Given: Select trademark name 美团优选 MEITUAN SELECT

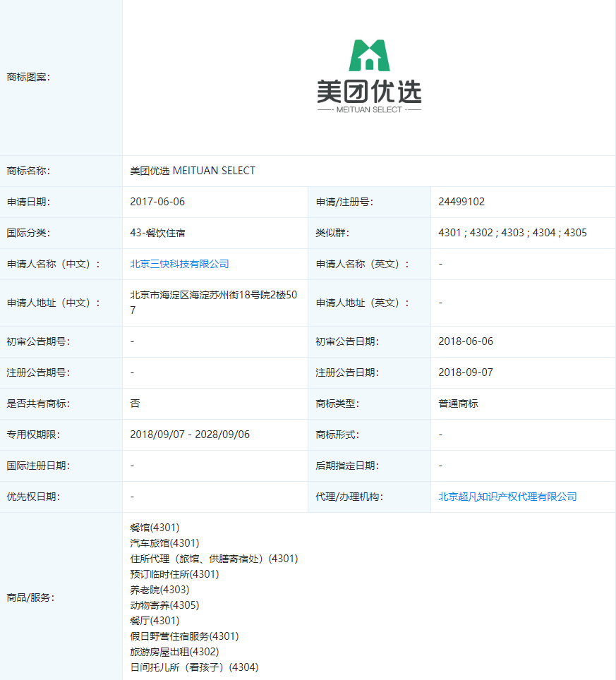Looking at the screenshot, I should pyautogui.click(x=192, y=171).
